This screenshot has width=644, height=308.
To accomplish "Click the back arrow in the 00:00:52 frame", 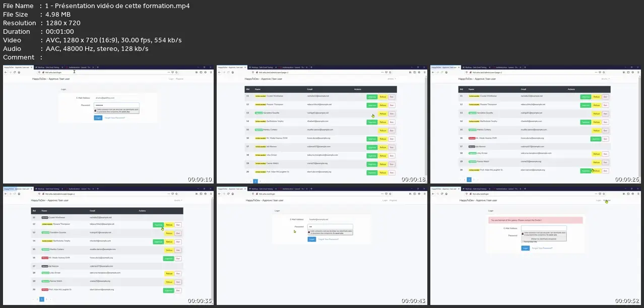I will coord(433,194).
